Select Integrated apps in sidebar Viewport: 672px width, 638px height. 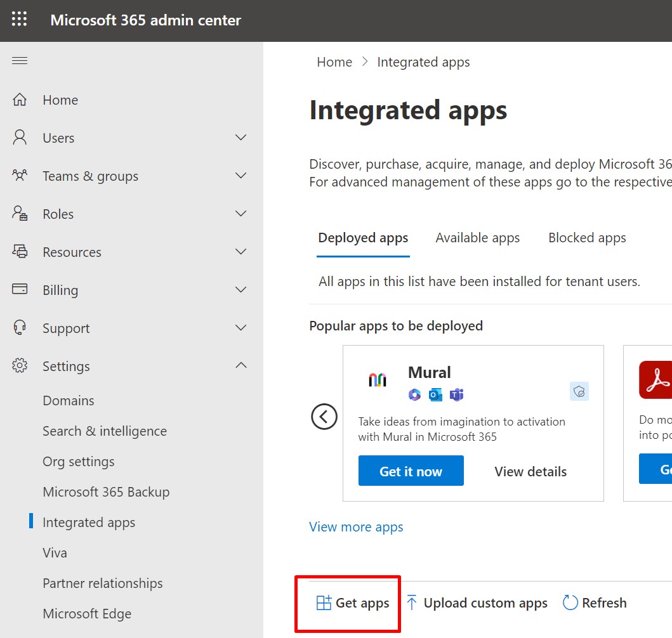pyautogui.click(x=89, y=523)
